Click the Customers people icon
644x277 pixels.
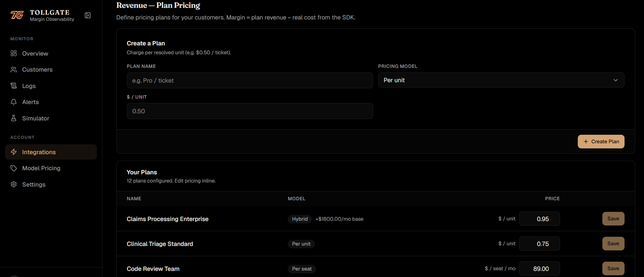14,70
